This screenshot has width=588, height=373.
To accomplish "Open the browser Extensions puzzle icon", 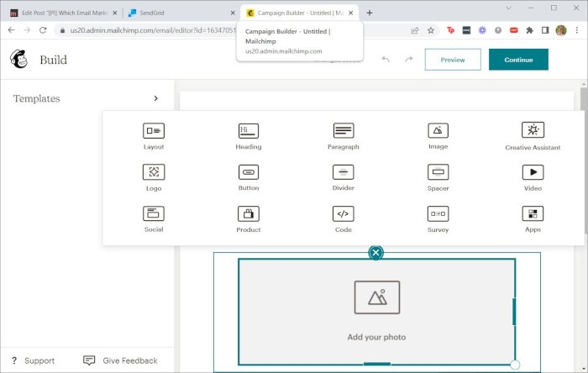I will [529, 30].
